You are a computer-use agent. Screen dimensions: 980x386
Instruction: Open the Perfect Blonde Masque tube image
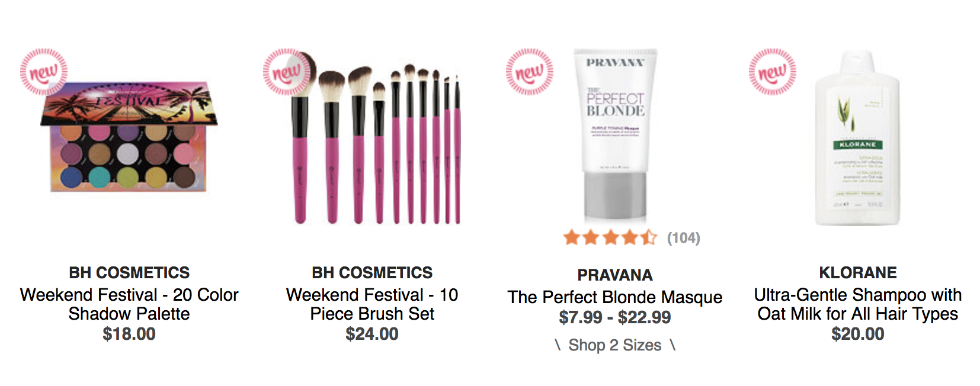(x=615, y=136)
